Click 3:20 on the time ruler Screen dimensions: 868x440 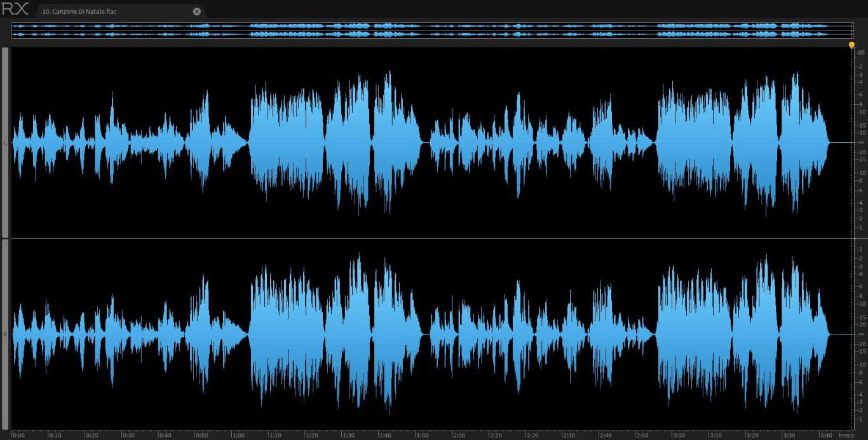coord(752,435)
